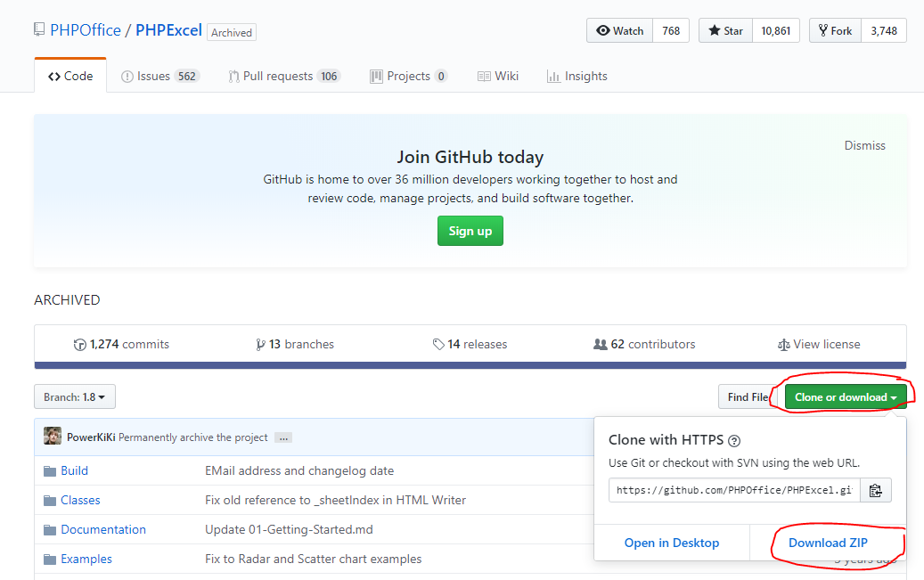924x580 pixels.
Task: Open 'Fix to Radar and Scatter chart' commit
Action: point(314,560)
